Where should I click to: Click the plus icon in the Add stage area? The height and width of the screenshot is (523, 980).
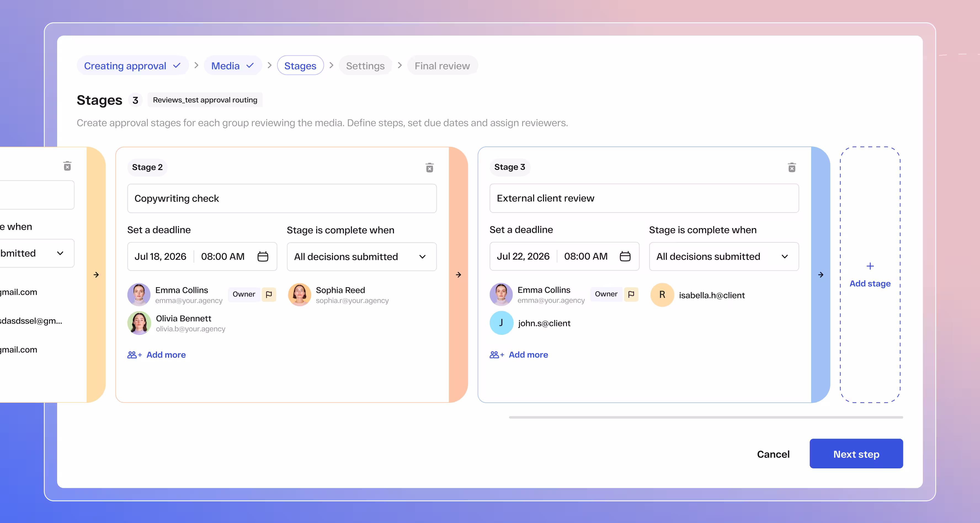(870, 266)
